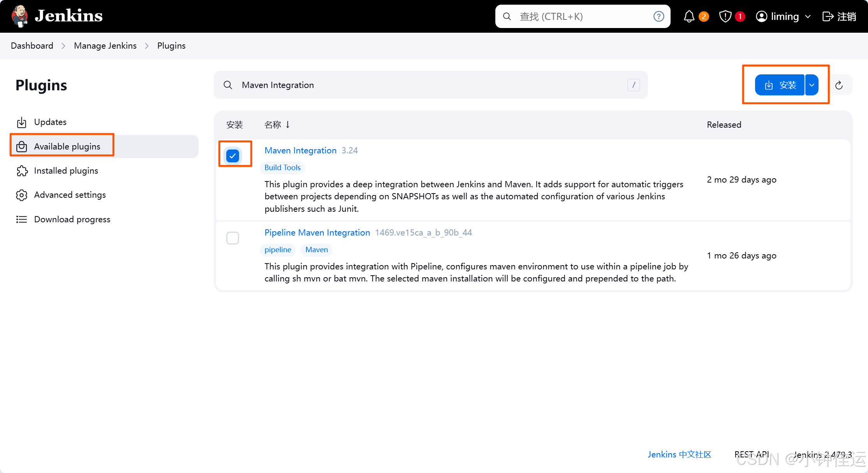Check the Pipeline Maven Integration checkbox
This screenshot has width=868, height=473.
pyautogui.click(x=232, y=238)
